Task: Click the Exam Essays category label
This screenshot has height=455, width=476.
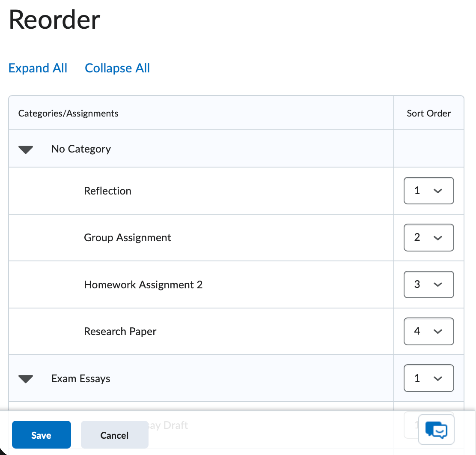Action: (x=80, y=378)
